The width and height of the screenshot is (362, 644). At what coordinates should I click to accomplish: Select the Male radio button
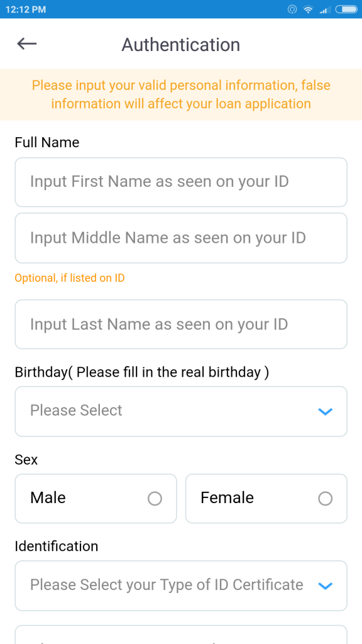click(x=155, y=499)
